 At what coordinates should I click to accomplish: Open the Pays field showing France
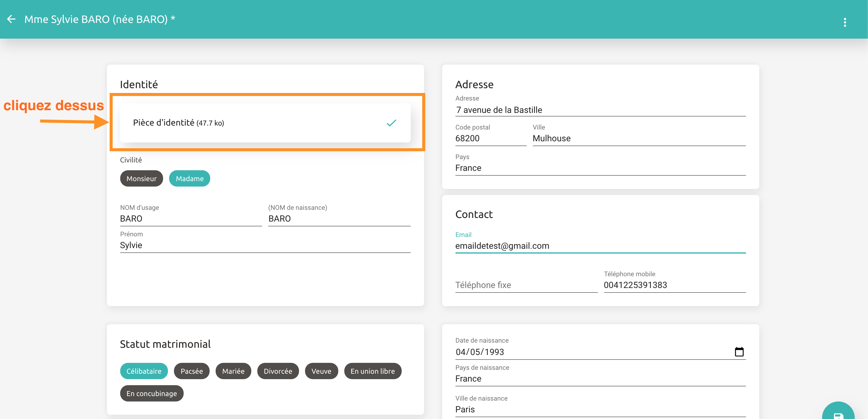(600, 168)
